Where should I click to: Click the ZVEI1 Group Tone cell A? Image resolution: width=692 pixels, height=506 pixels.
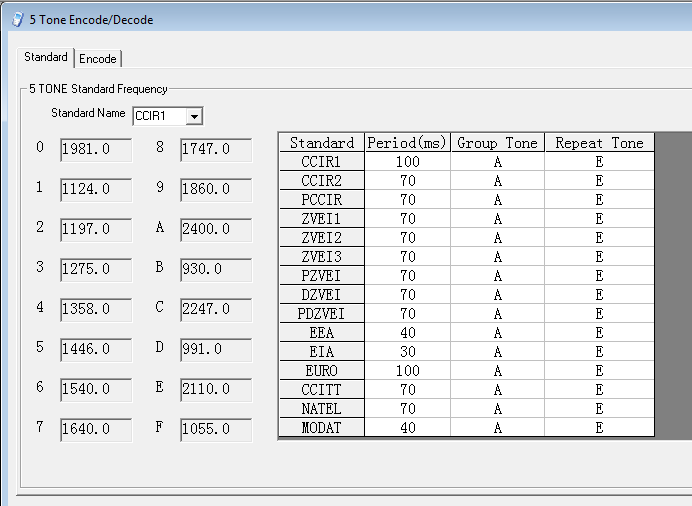point(497,218)
